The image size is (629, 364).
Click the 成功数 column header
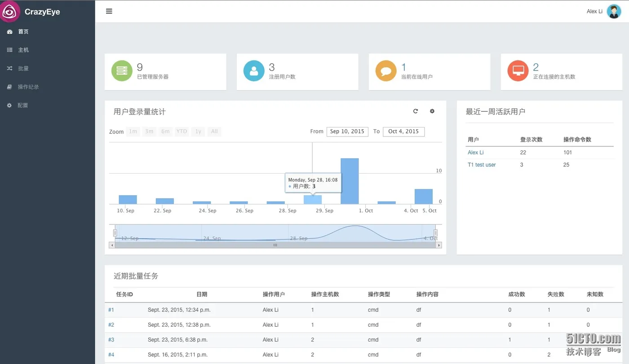(517, 294)
